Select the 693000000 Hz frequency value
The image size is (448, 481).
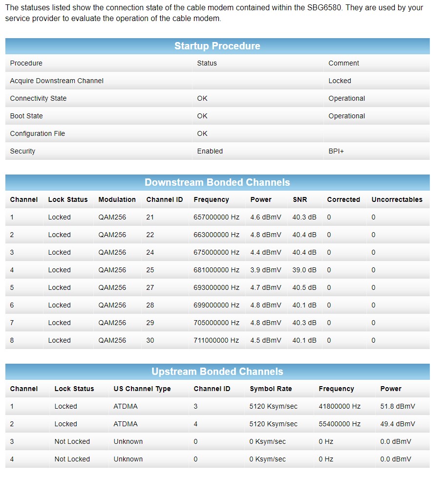(x=216, y=287)
